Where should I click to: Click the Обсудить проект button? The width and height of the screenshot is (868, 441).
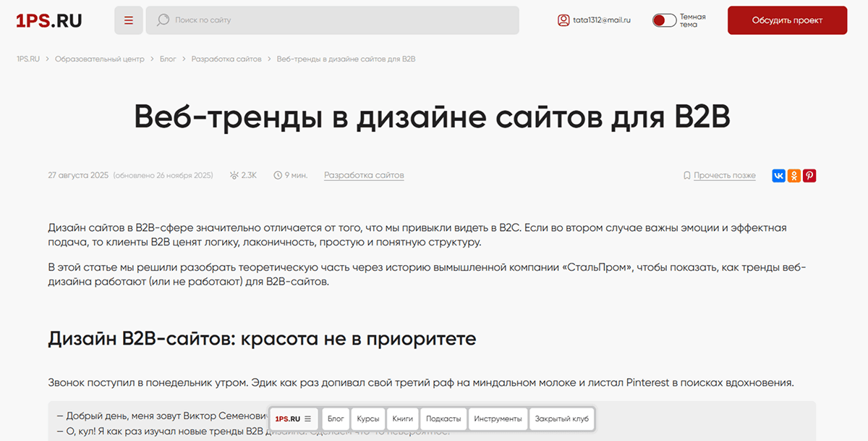(787, 20)
